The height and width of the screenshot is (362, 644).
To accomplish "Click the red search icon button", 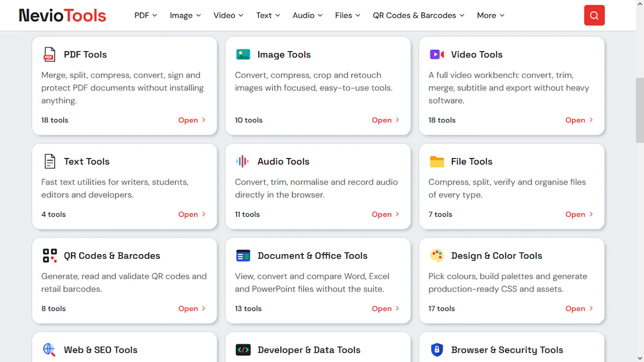I will point(594,15).
